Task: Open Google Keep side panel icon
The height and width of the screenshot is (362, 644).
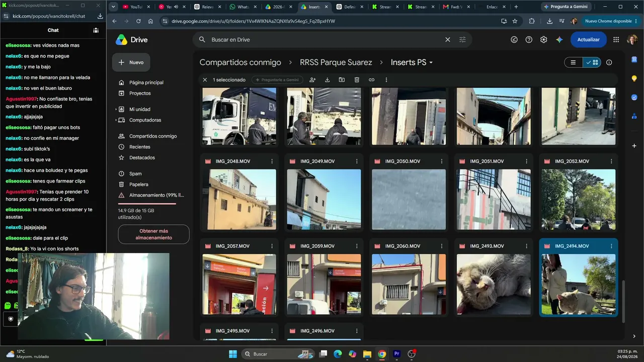Action: pos(634,78)
